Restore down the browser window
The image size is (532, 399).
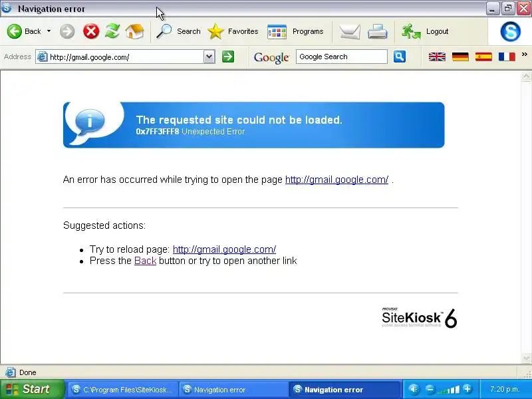[507, 9]
